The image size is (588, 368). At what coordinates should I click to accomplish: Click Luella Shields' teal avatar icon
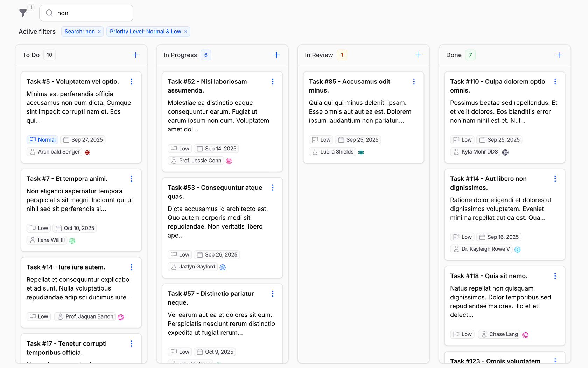[x=361, y=152]
